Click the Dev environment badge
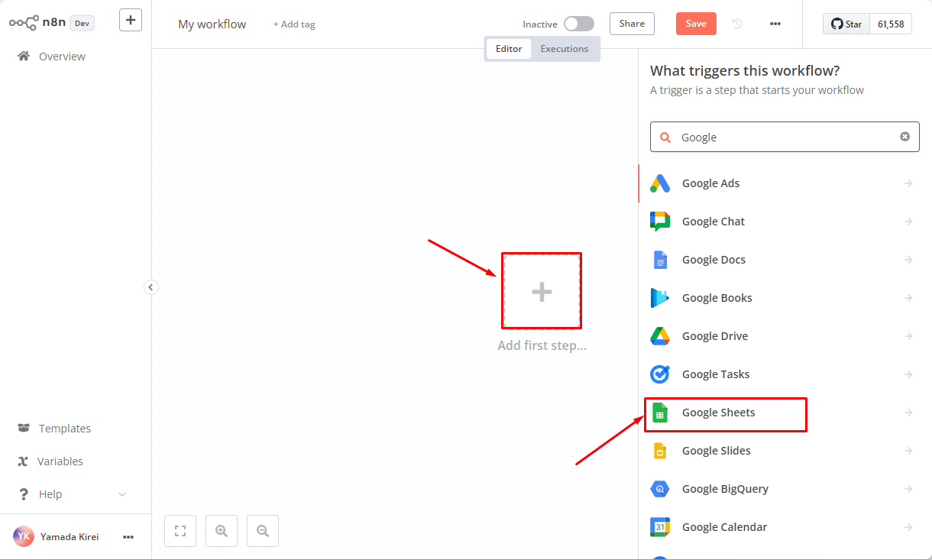Screen dimensions: 932x560 tap(82, 23)
